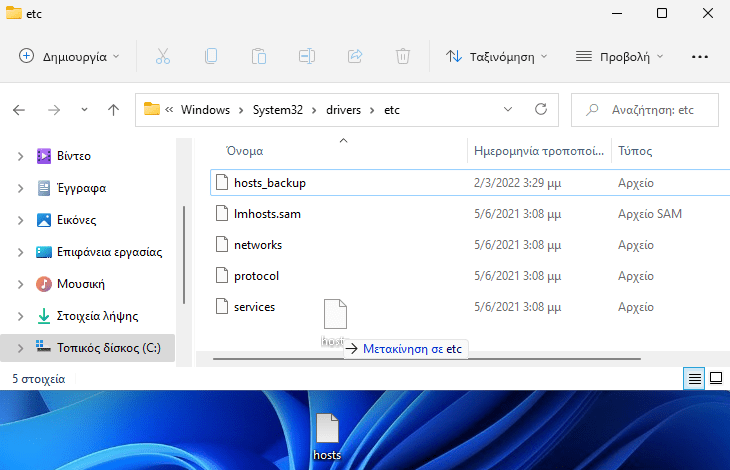Screen dimensions: 730x470
Task: Click the Paste clipboard icon
Action: 259,56
